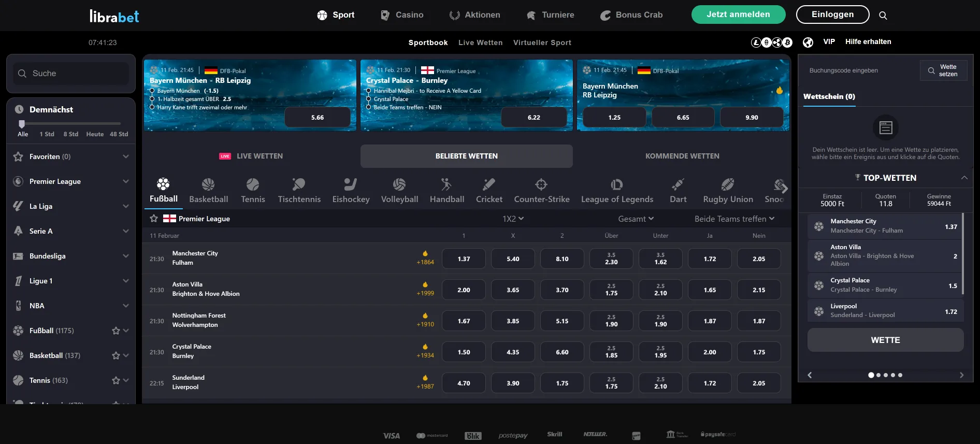Click left arrow in Top-Wetten carousel

click(810, 375)
